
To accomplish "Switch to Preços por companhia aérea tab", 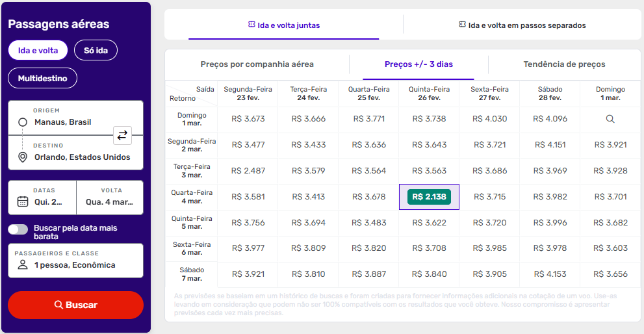I will (257, 64).
